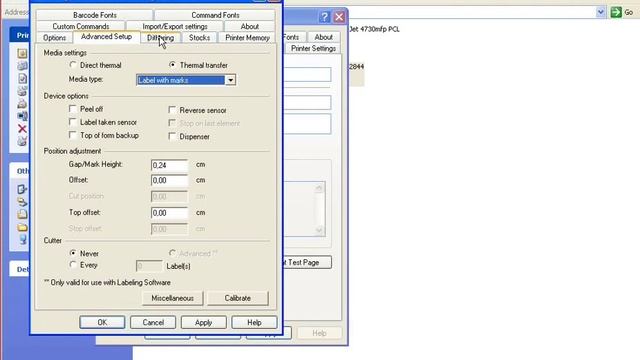
Task: Check the Reverse sensor option
Action: pos(172,110)
